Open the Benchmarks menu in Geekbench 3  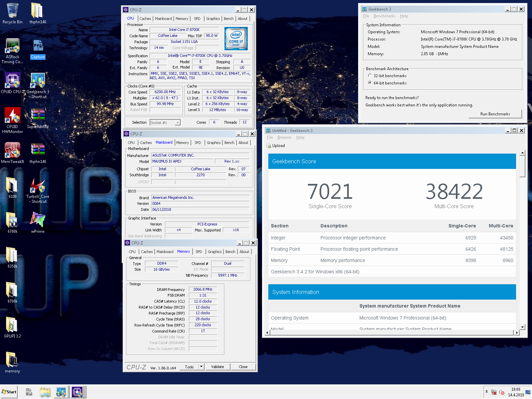[384, 16]
